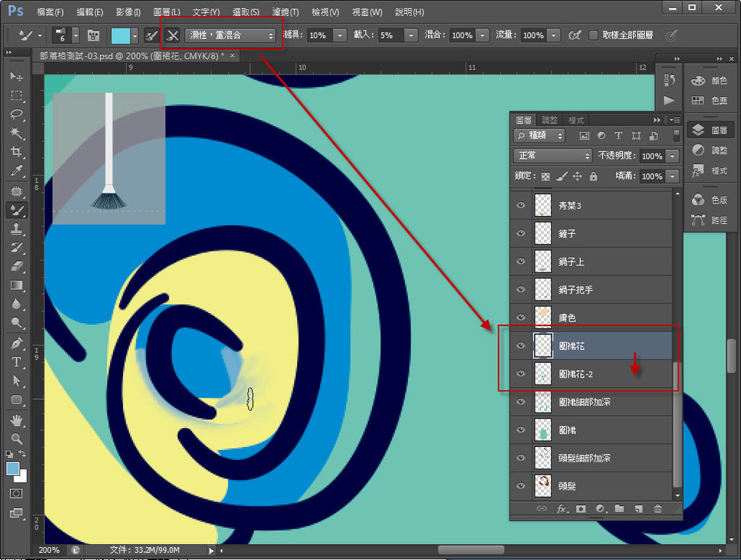Open the 色版 panel button
This screenshot has width=741, height=560.
(710, 200)
